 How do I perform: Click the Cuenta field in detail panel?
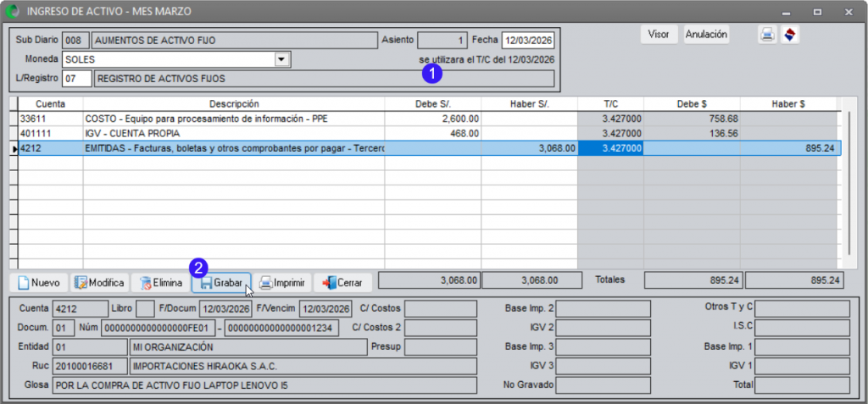81,308
